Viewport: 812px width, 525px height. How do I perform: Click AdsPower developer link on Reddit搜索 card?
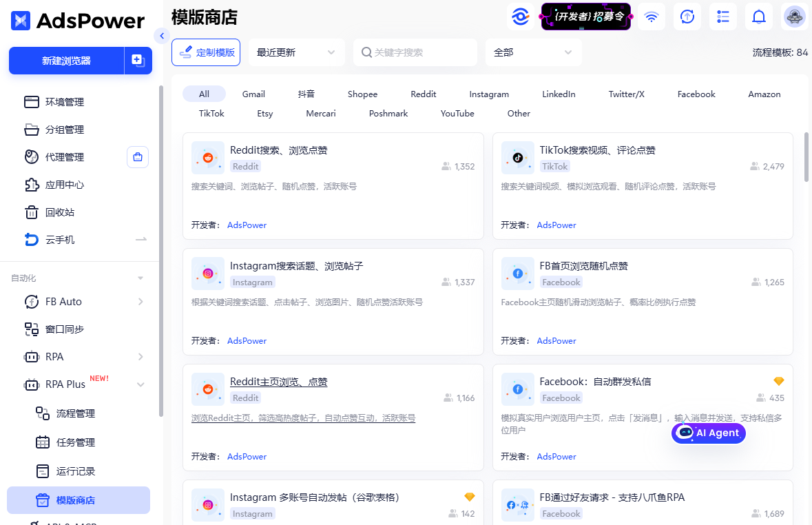click(x=247, y=225)
